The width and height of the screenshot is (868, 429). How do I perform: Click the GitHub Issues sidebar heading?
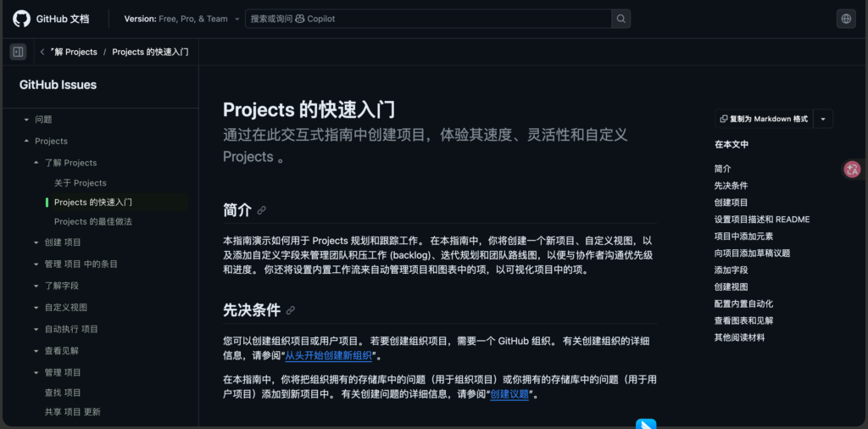coord(58,86)
